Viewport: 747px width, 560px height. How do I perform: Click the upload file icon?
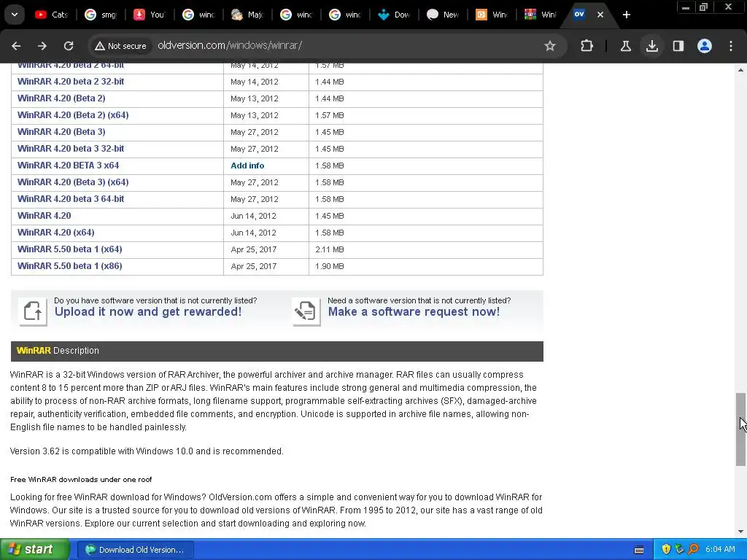33,311
